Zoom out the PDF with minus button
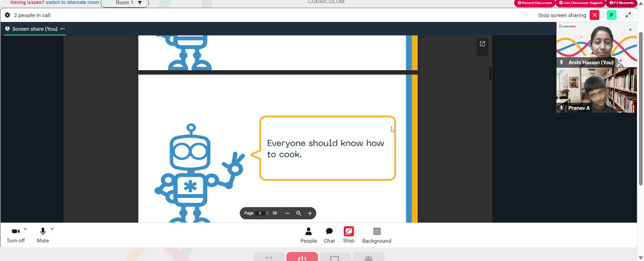Image resolution: width=644 pixels, height=261 pixels. (287, 213)
